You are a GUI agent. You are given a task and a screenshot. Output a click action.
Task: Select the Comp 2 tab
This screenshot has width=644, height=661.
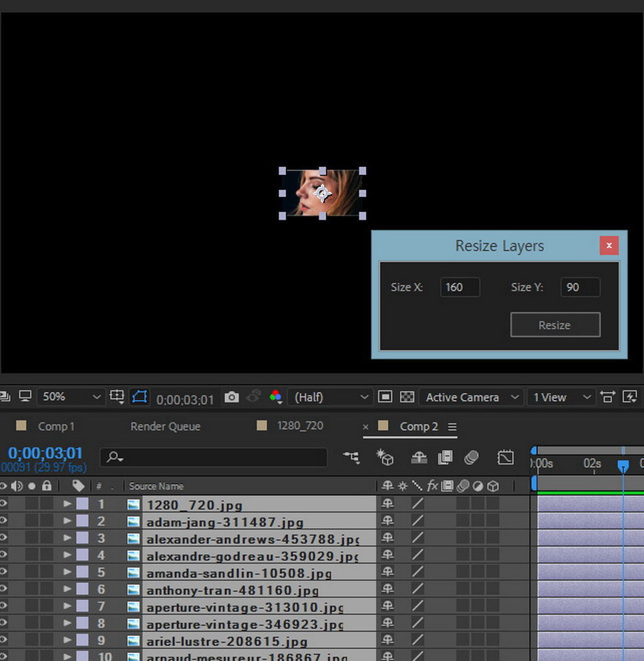tap(419, 427)
